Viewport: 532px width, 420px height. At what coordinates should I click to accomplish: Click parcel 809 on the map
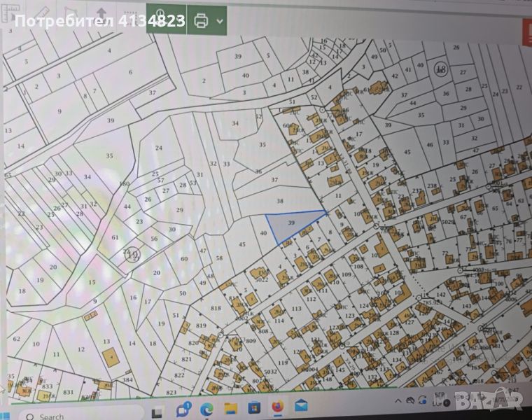click(251, 341)
